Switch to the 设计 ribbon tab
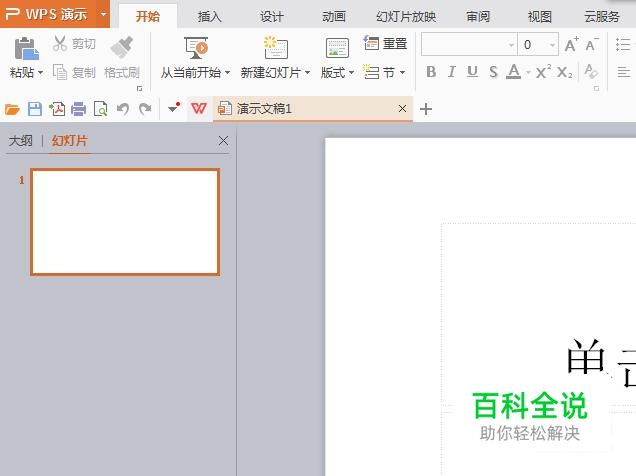The width and height of the screenshot is (636, 476). pyautogui.click(x=271, y=17)
